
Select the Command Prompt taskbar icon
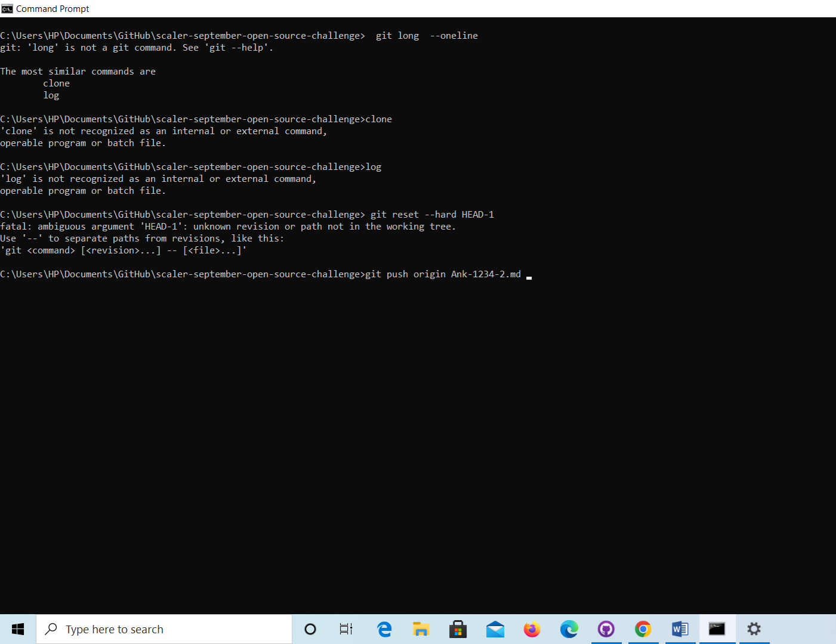point(717,629)
